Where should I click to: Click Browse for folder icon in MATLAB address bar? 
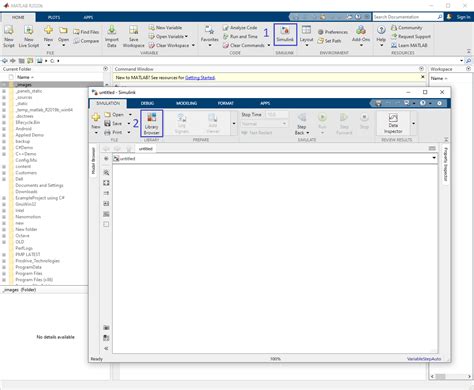pos(30,61)
